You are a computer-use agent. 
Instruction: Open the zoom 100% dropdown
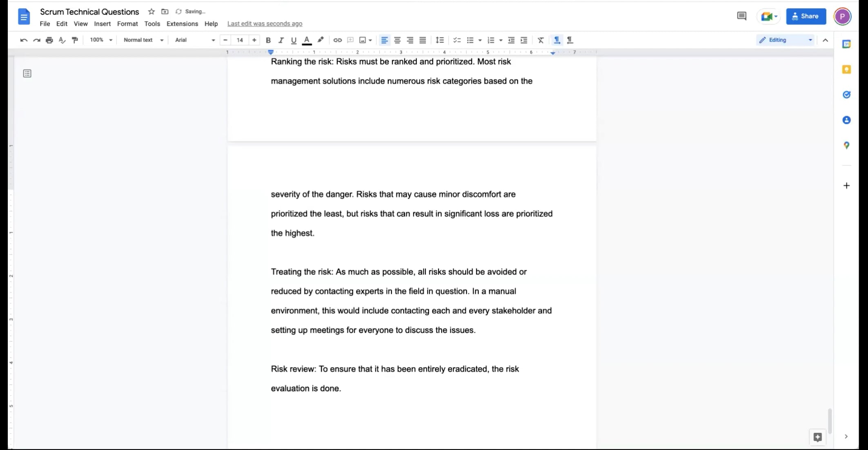(x=101, y=40)
